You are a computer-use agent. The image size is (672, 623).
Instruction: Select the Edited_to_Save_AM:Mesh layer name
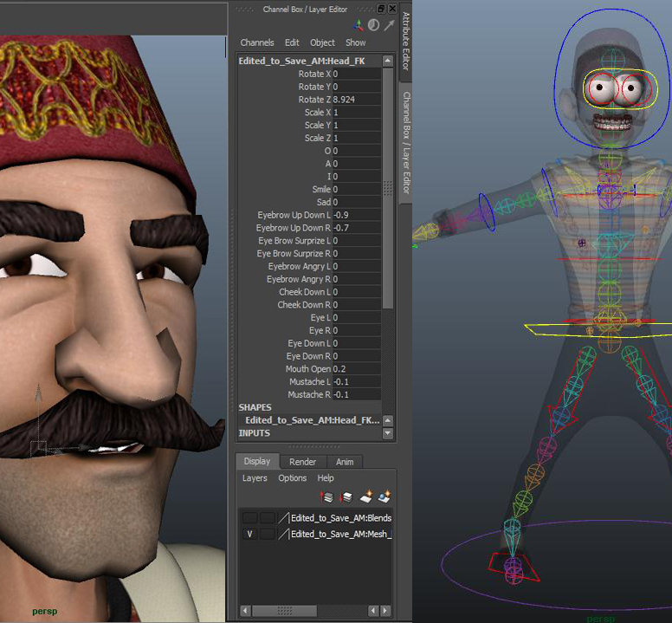tap(341, 535)
